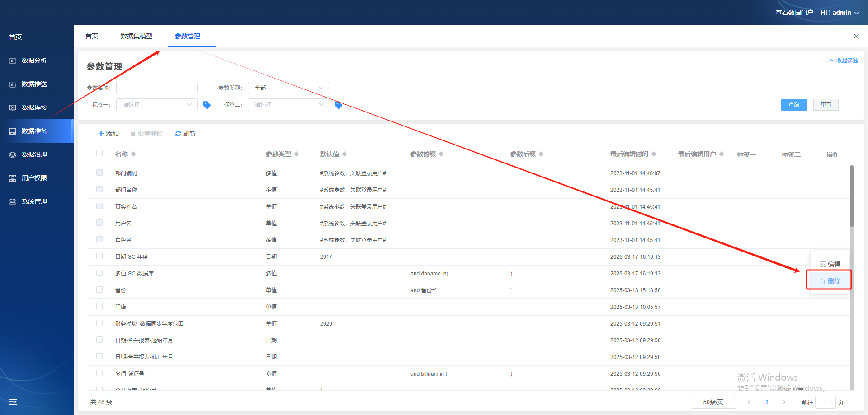Open actions menu for 门店 row
868x415 pixels.
(x=830, y=307)
